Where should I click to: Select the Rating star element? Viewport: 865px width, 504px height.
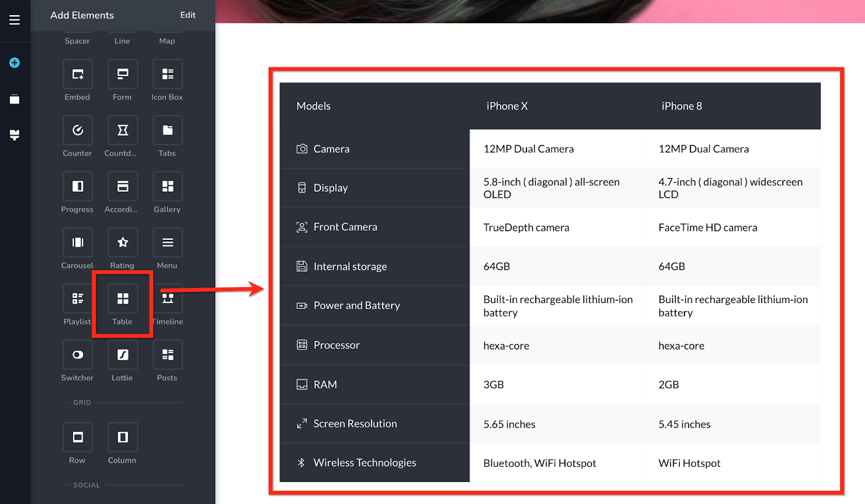[123, 243]
